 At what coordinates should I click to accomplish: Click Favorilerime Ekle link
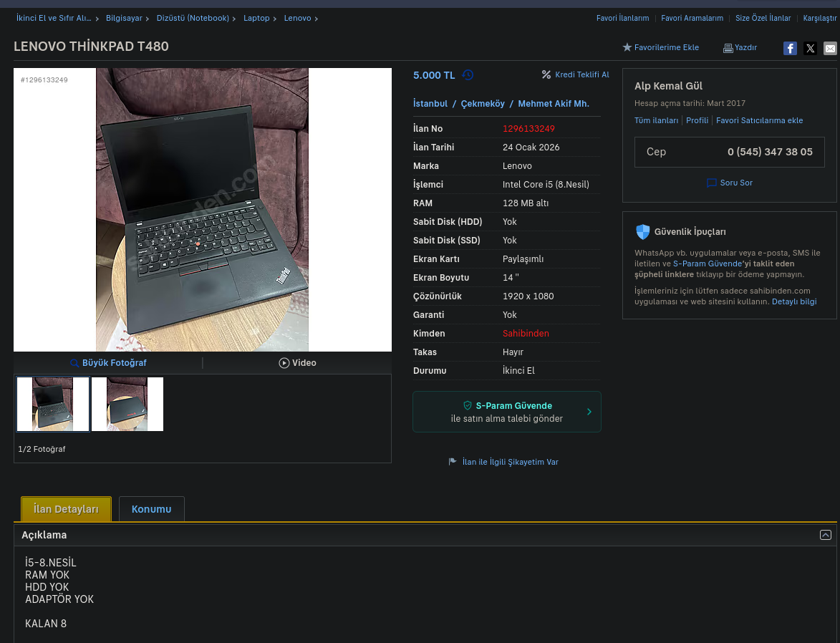click(x=667, y=48)
